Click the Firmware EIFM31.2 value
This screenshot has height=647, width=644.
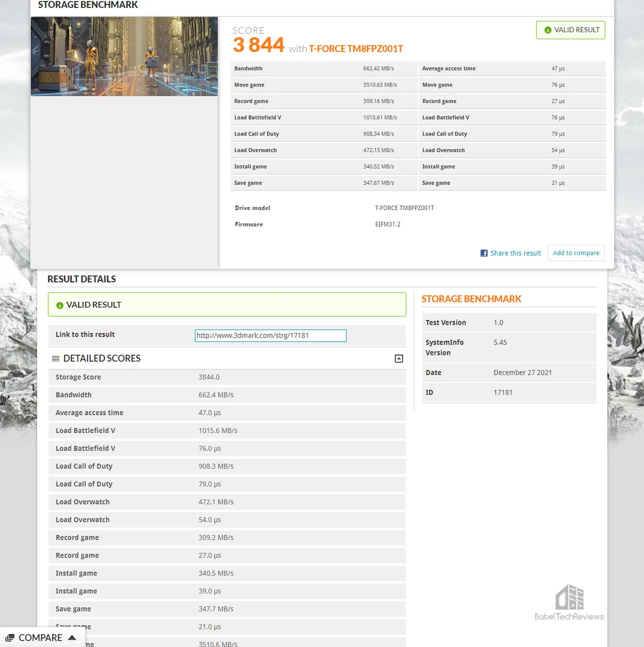(387, 224)
